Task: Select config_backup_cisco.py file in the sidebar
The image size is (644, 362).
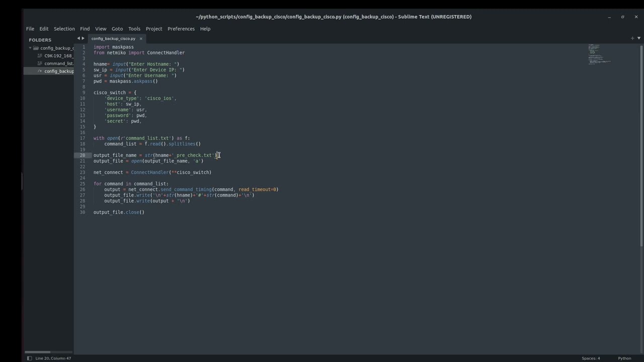Action: pyautogui.click(x=58, y=71)
